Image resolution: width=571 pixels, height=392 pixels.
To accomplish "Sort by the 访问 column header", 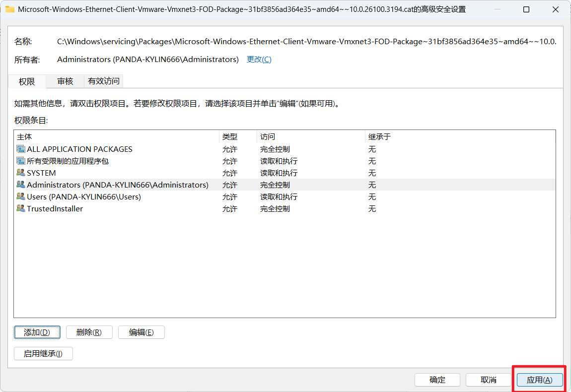I will (x=311, y=137).
